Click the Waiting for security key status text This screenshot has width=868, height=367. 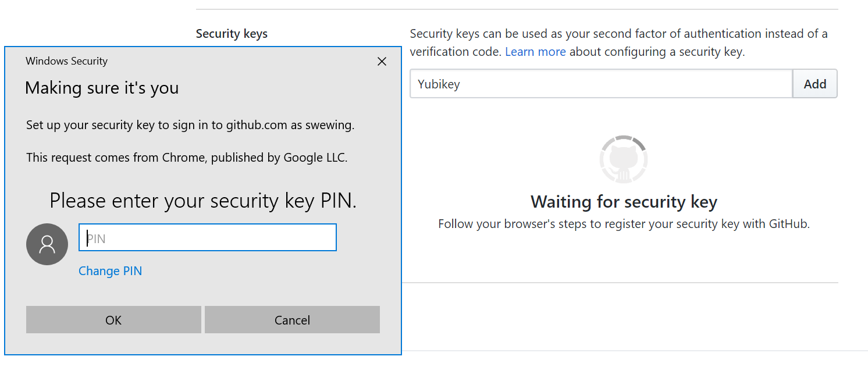[623, 202]
